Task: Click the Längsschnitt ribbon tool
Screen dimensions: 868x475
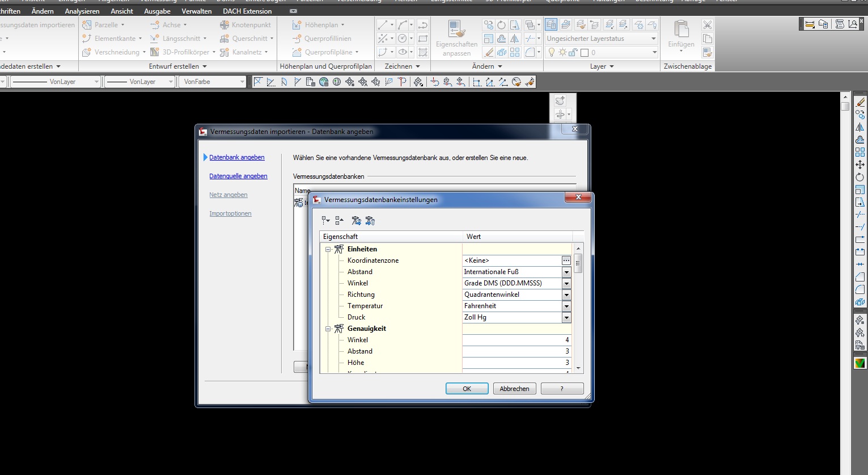Action: coord(177,39)
